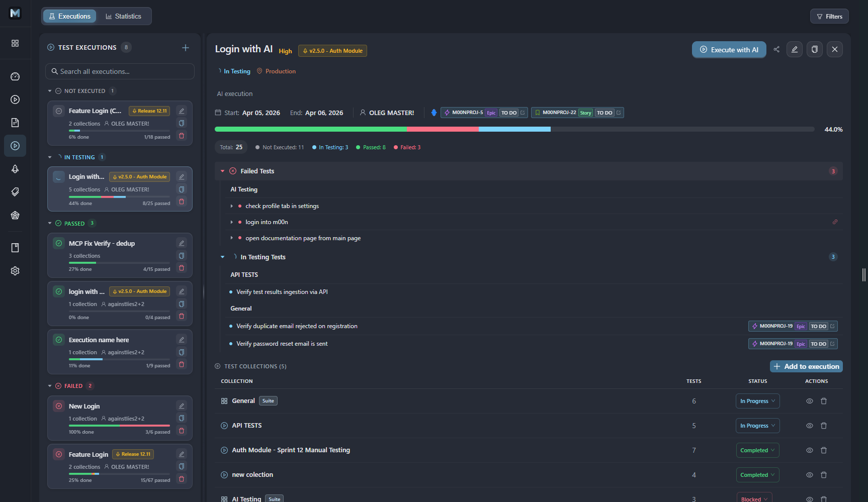Switch to the Statistics tab
Image resolution: width=868 pixels, height=502 pixels.
click(123, 16)
